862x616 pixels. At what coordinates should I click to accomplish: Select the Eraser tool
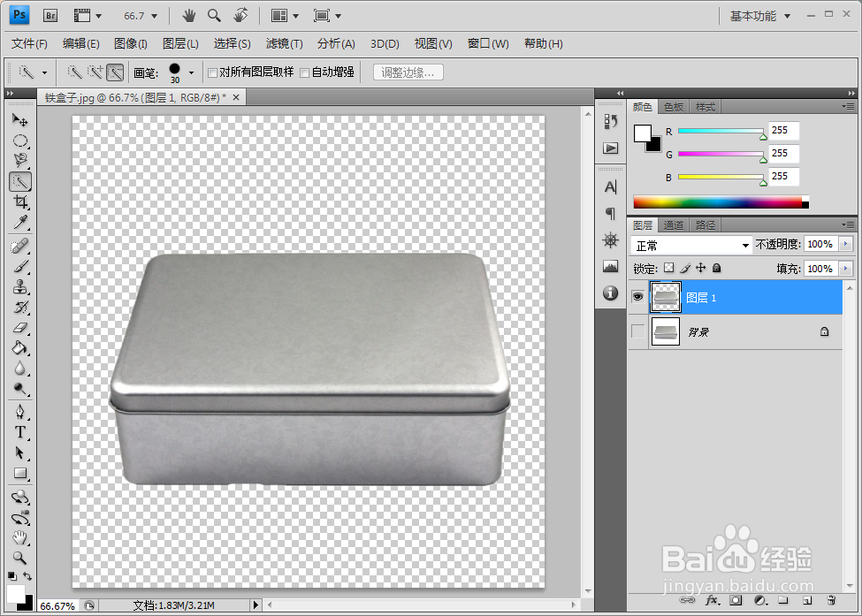tap(19, 328)
